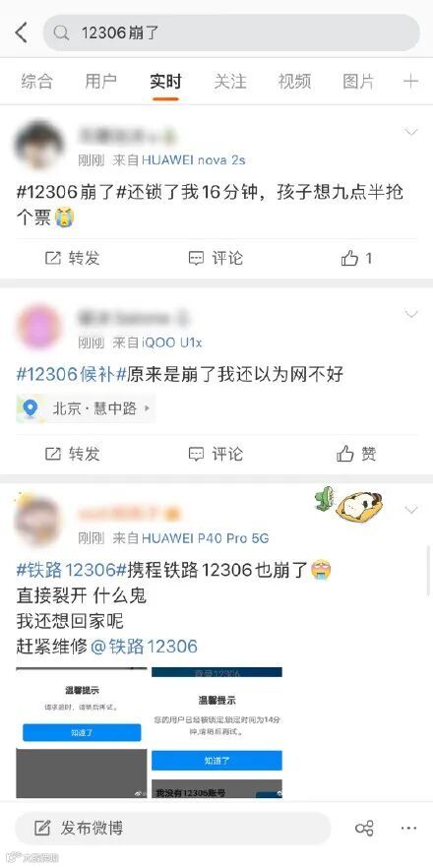Repost the second post via 转发
Image resolution: width=433 pixels, height=868 pixels.
(72, 455)
